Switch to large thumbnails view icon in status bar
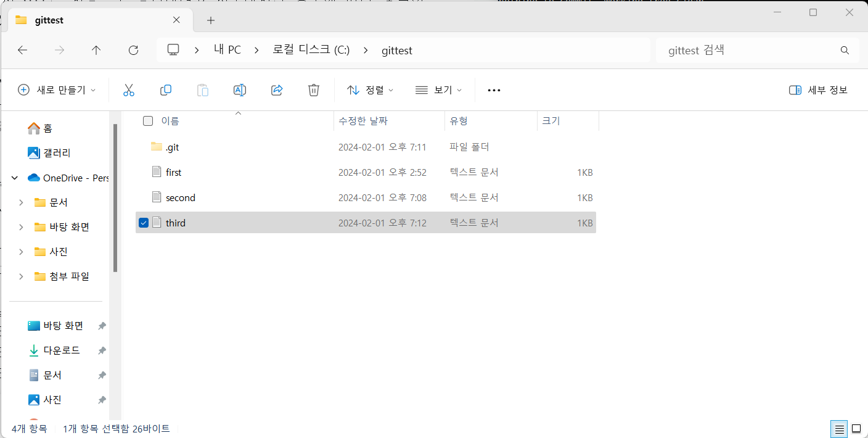 pos(856,429)
